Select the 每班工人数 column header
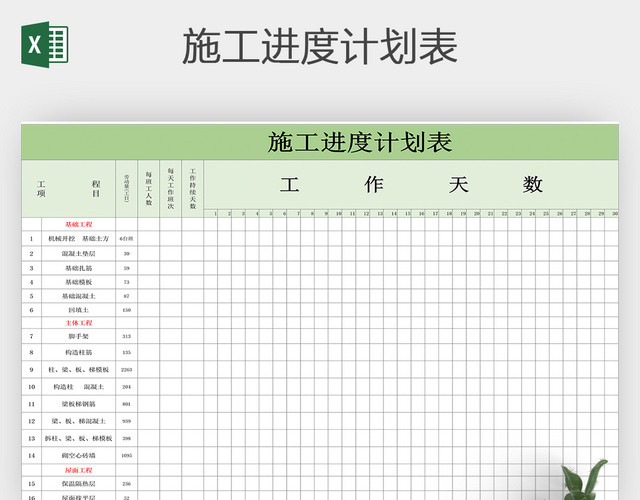Viewport: 640px width, 500px height. (149, 189)
